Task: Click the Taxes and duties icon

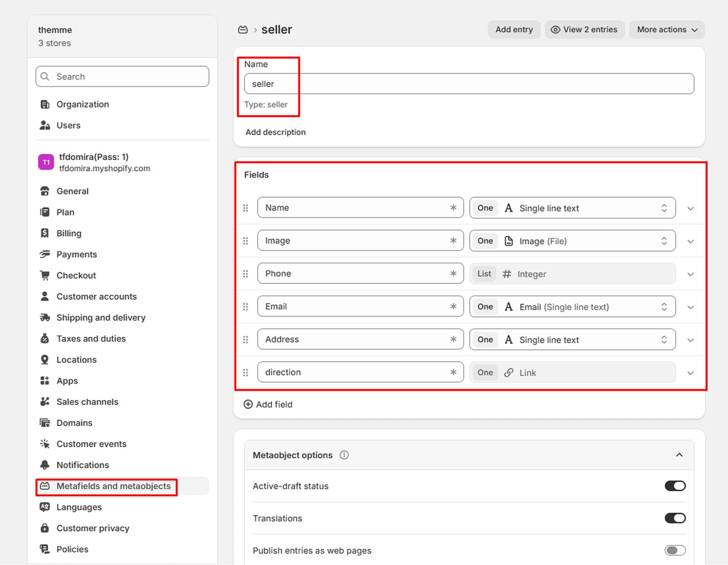Action: 45,339
